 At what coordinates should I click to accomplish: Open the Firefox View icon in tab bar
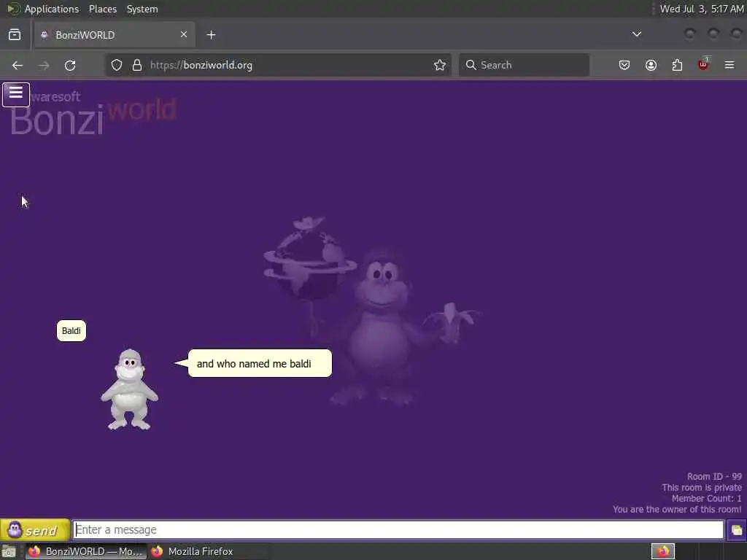coord(15,35)
